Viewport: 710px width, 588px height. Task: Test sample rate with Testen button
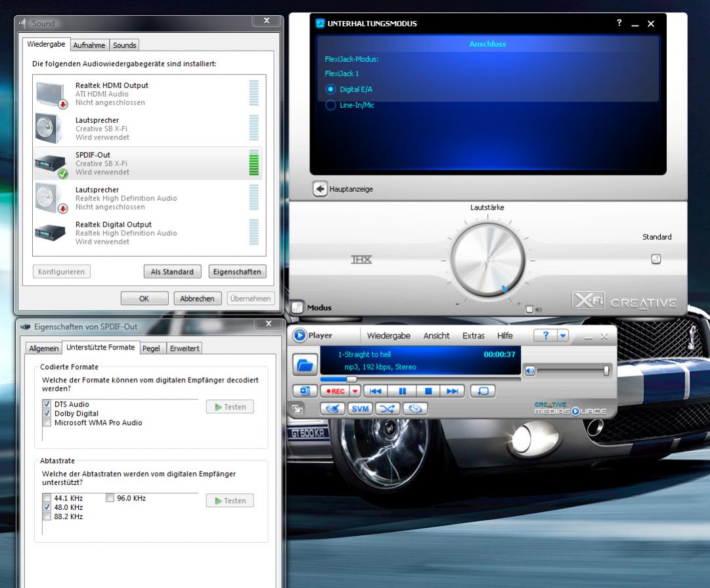click(230, 501)
